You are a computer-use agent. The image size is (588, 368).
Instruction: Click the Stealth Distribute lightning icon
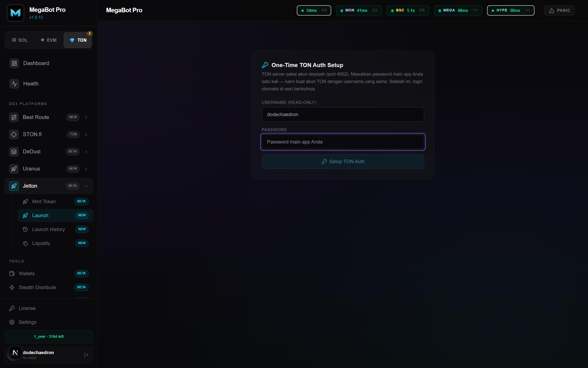click(12, 287)
